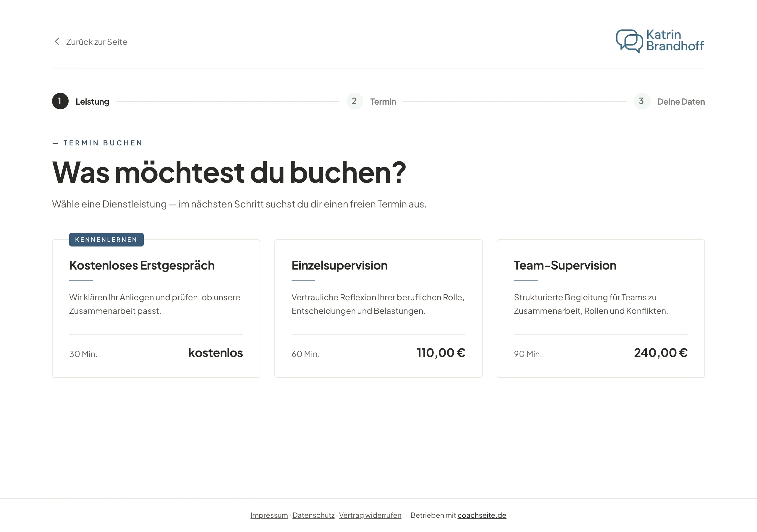
Task: Click the back chevron arrow icon
Action: pos(57,42)
